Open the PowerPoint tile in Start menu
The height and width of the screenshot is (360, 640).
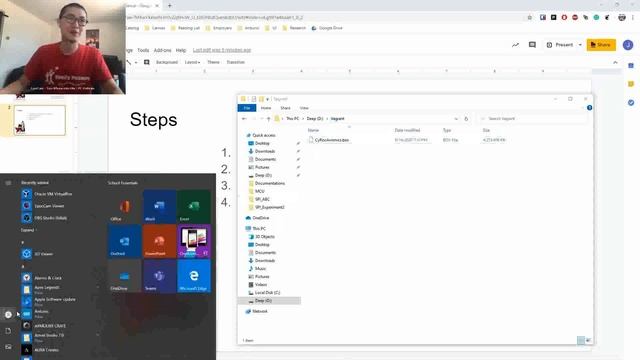(159, 241)
